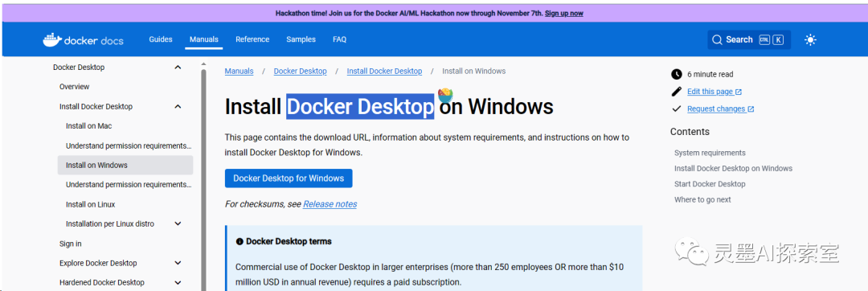Click the sidebar vertical scrollbar
The width and height of the screenshot is (868, 291).
point(203,176)
